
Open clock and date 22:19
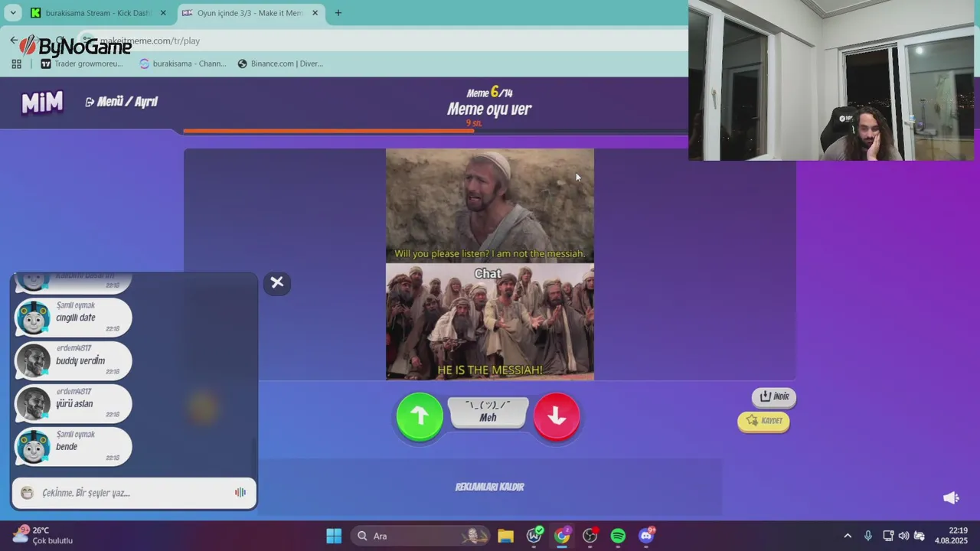coord(953,536)
